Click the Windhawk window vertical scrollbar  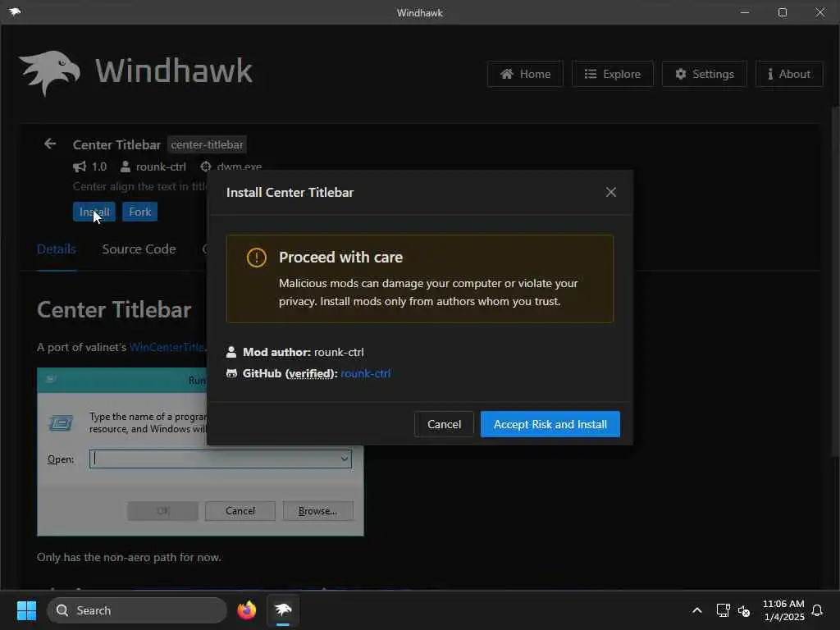(x=834, y=281)
